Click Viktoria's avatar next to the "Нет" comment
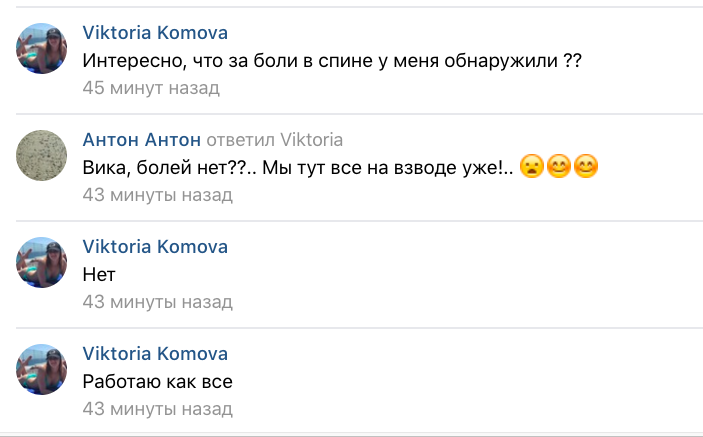Screen dimensions: 703x437 (x=43, y=264)
